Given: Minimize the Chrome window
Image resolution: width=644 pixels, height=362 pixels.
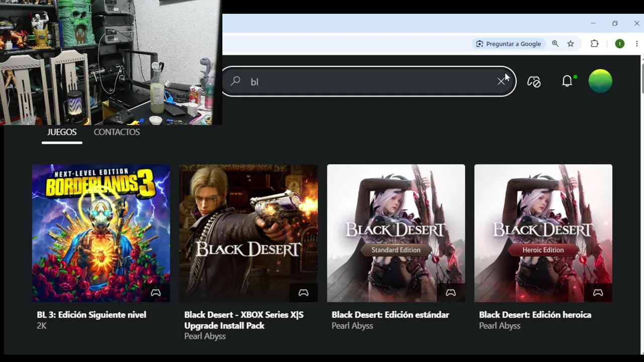Looking at the screenshot, I should [x=593, y=23].
